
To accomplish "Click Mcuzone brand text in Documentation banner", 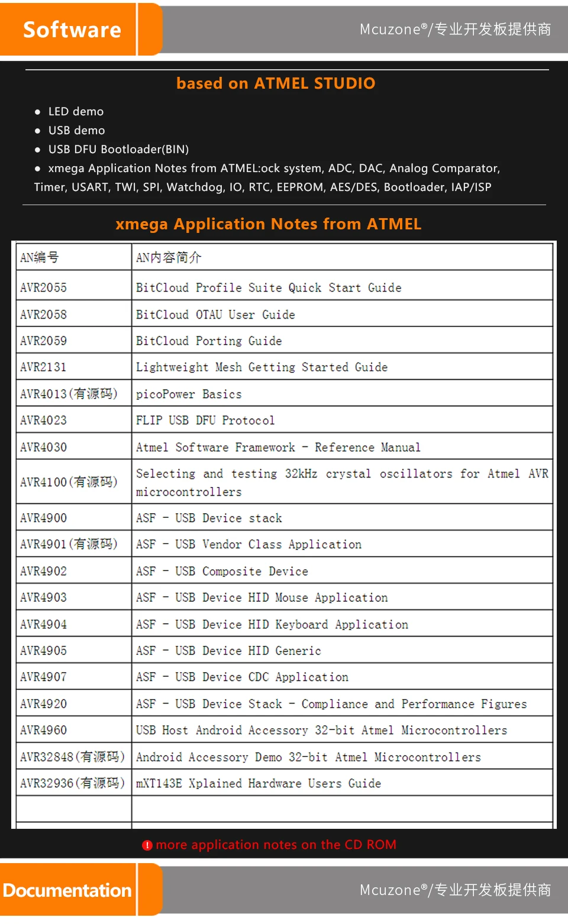I will tap(456, 890).
